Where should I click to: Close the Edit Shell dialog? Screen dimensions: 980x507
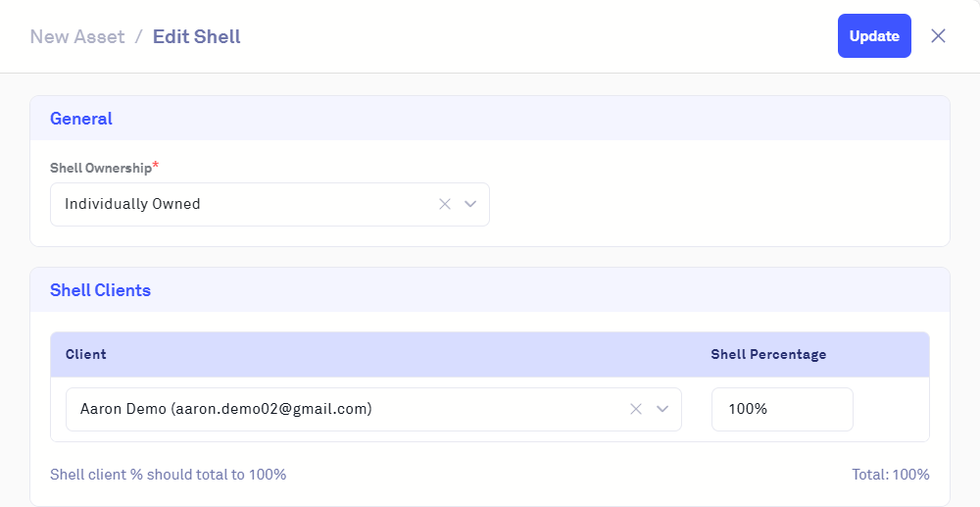(938, 36)
